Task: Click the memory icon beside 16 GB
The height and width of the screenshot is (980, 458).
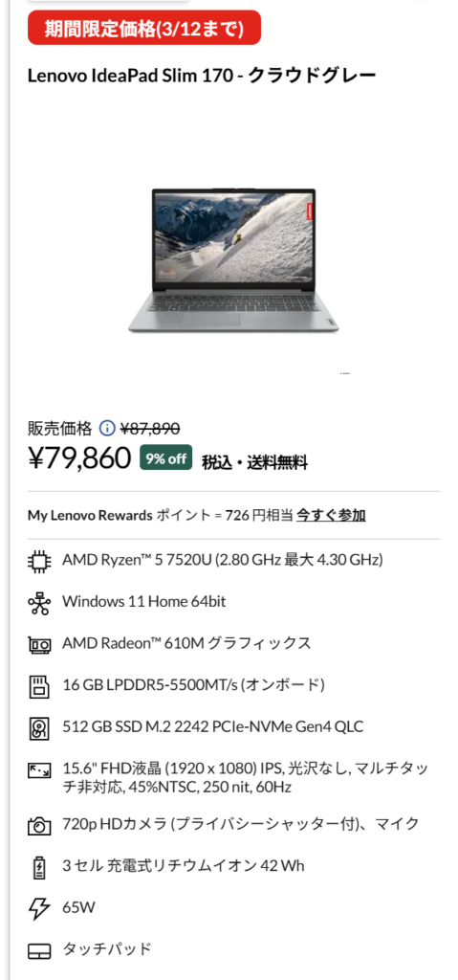Action: click(39, 686)
